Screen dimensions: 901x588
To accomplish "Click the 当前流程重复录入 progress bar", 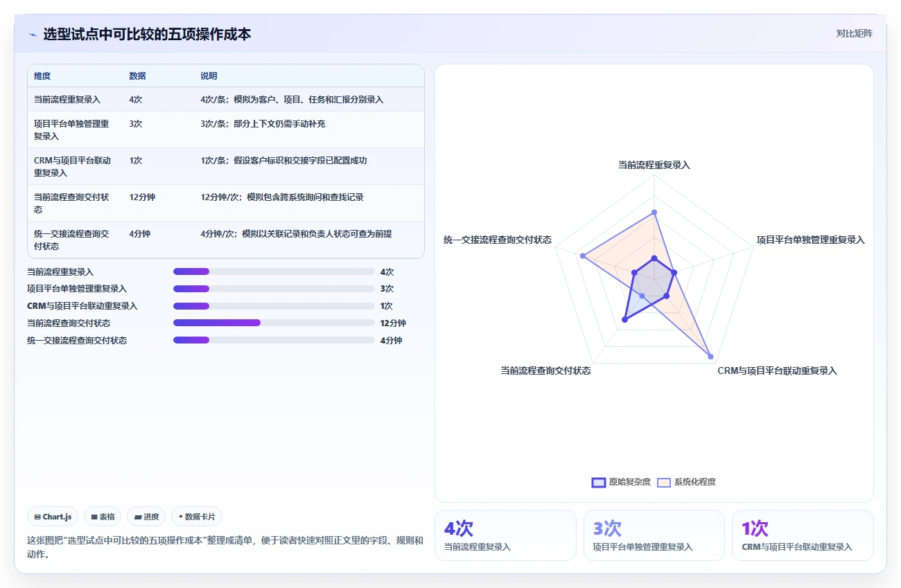I will coord(274,271).
